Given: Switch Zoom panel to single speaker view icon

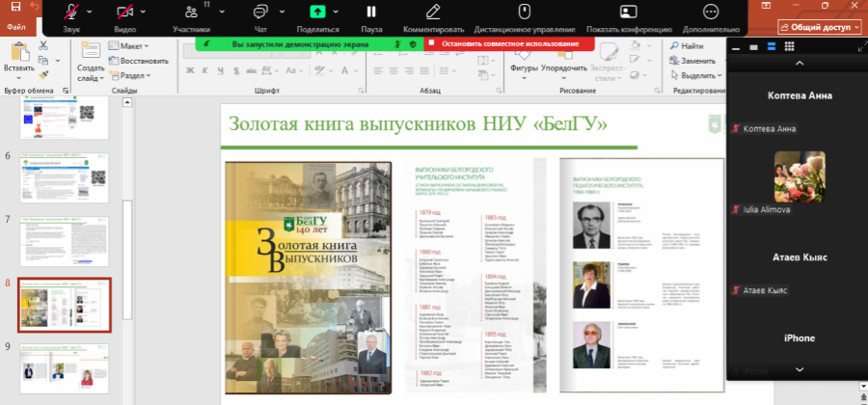Looking at the screenshot, I should (753, 47).
